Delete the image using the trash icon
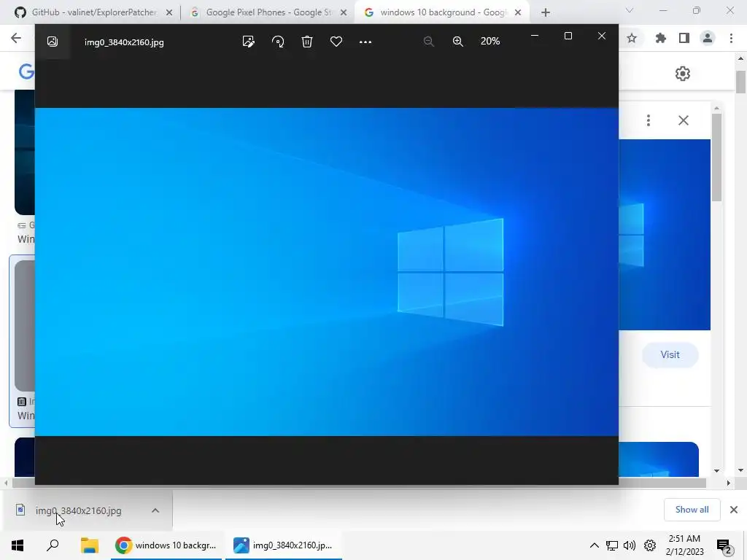This screenshot has width=747, height=560. [307, 42]
